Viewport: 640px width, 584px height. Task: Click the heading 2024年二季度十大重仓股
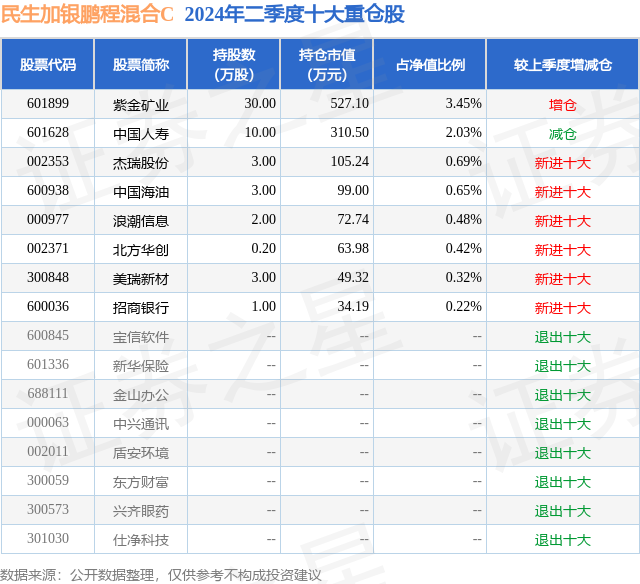(x=294, y=15)
